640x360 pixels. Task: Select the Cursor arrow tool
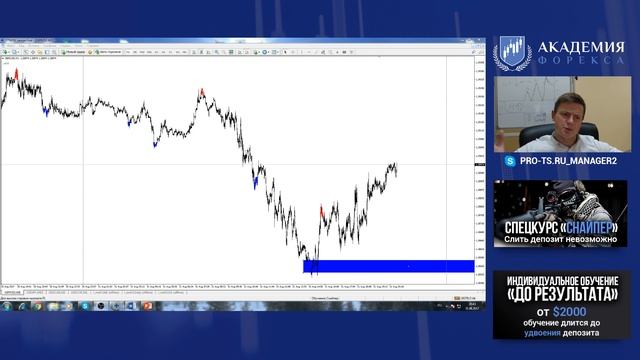coord(285,52)
